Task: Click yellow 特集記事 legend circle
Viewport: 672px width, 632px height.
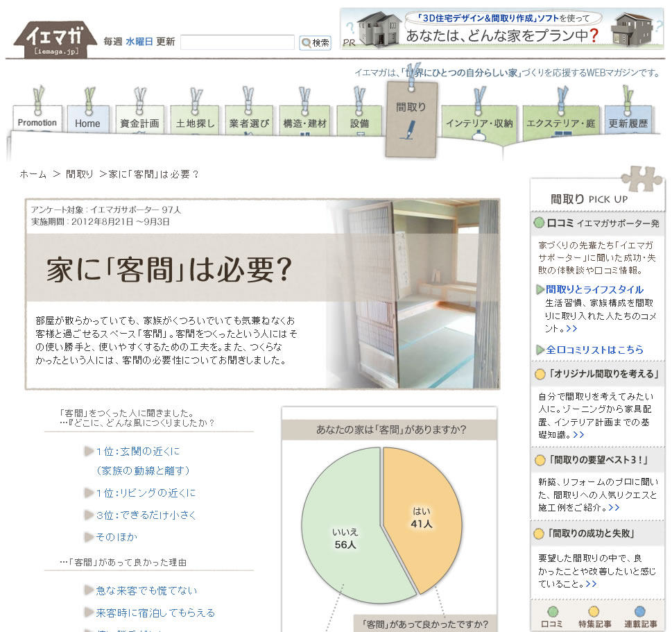Action: pyautogui.click(x=594, y=611)
